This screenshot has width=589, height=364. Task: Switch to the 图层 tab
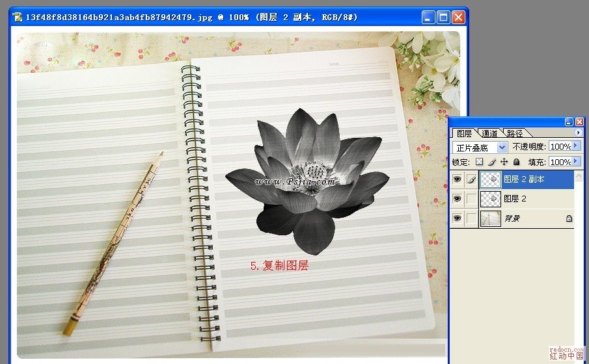(x=464, y=133)
